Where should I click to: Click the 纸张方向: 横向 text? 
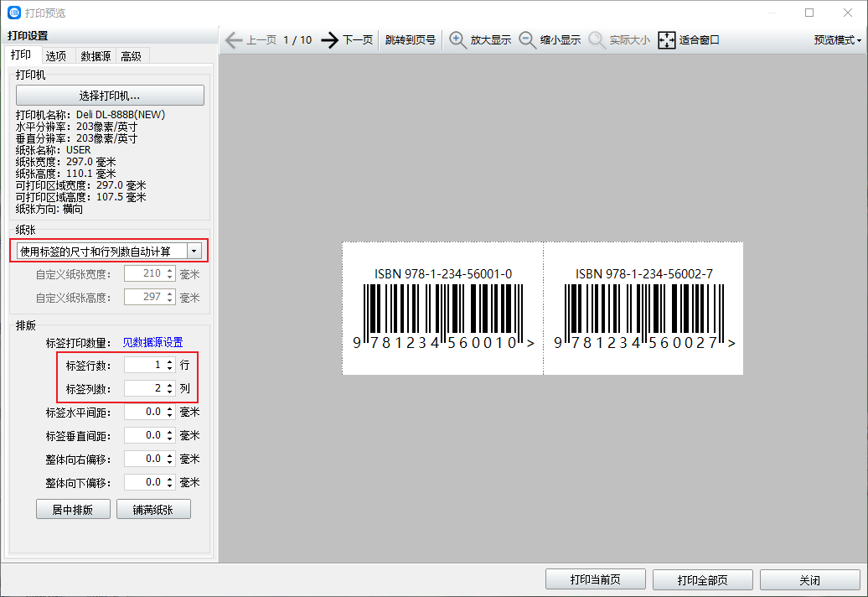click(49, 209)
